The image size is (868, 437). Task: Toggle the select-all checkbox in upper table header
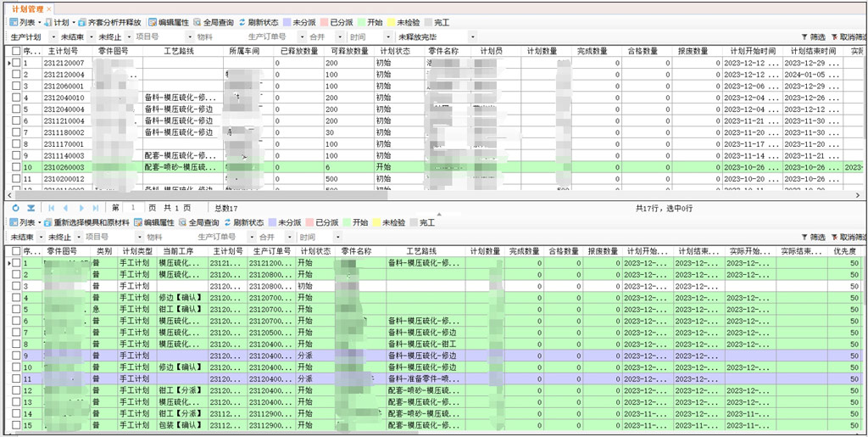(16, 51)
